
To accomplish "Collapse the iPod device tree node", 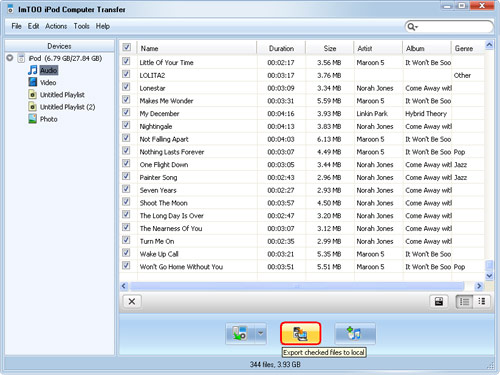I will [x=10, y=58].
